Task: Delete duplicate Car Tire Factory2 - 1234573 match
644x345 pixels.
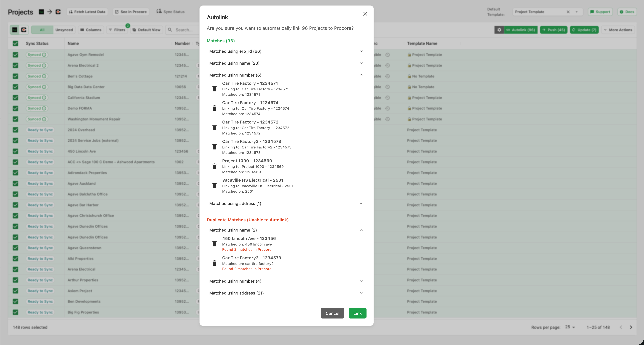Action: click(214, 263)
